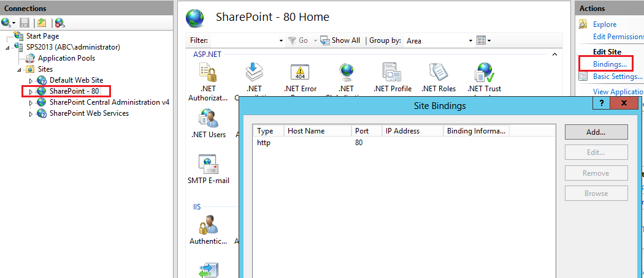Screen dimensions: 644x278
Task: Open the .NET Compilation feature icon
Action: point(255,72)
